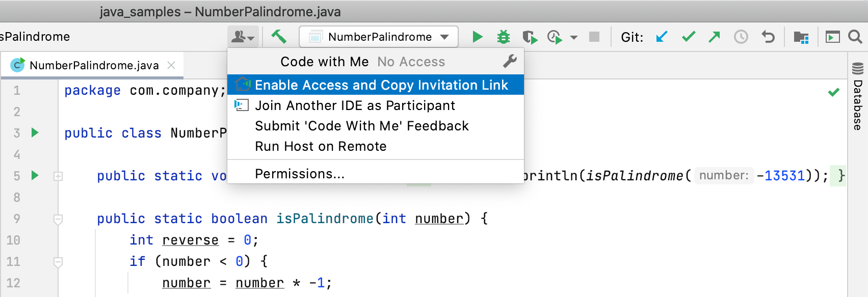This screenshot has height=297, width=868.
Task: Start debugging with the bug icon
Action: (504, 37)
